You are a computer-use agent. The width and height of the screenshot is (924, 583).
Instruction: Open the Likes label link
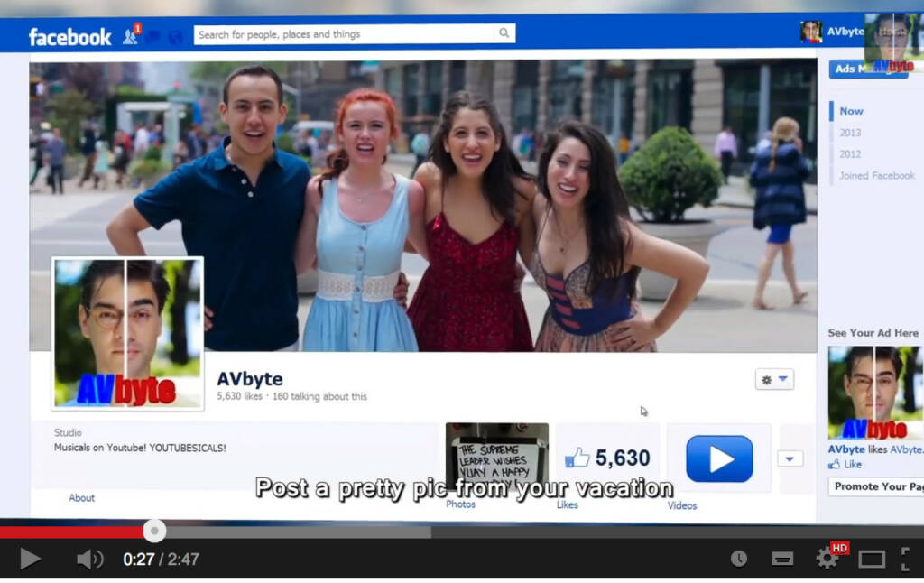coord(567,505)
